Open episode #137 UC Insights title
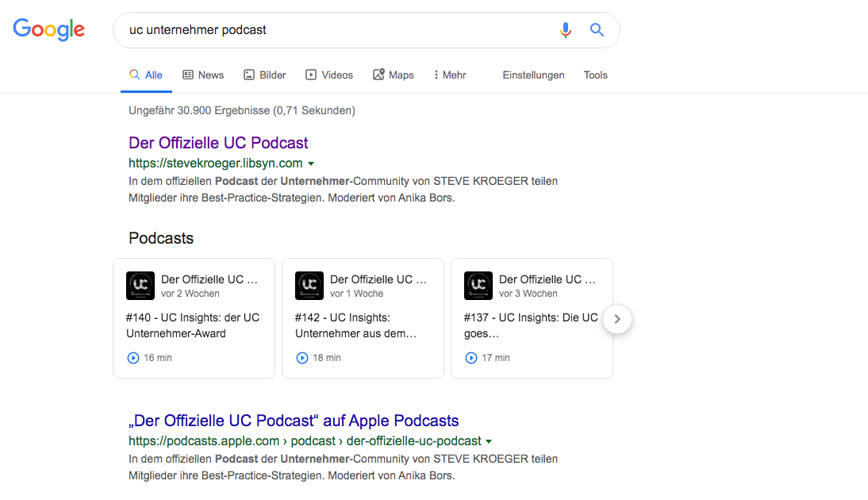 click(x=531, y=325)
